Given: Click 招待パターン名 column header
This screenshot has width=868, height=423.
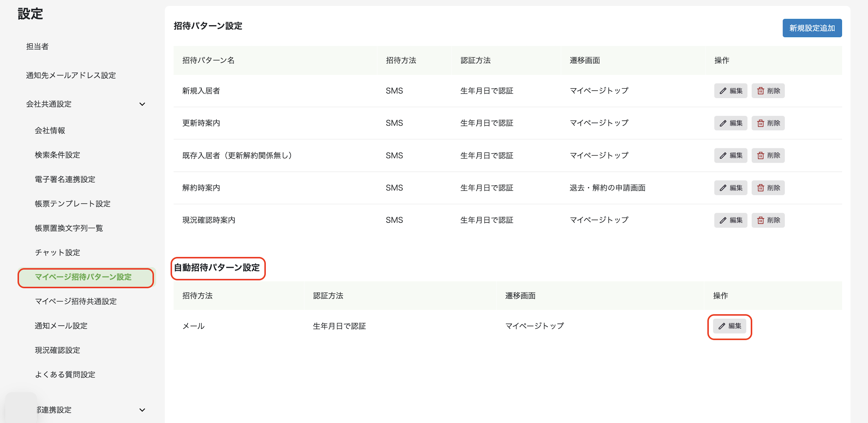Looking at the screenshot, I should coord(208,60).
